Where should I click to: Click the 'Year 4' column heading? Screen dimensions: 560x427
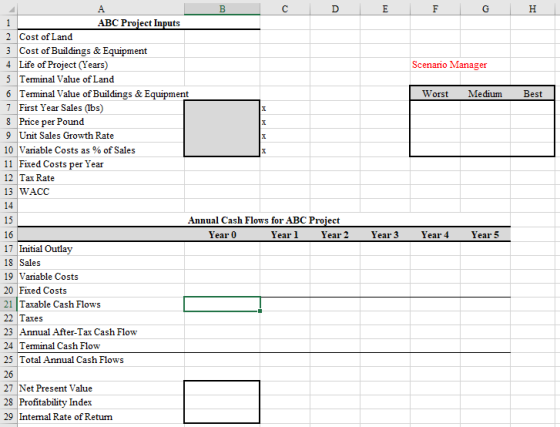[x=435, y=235]
